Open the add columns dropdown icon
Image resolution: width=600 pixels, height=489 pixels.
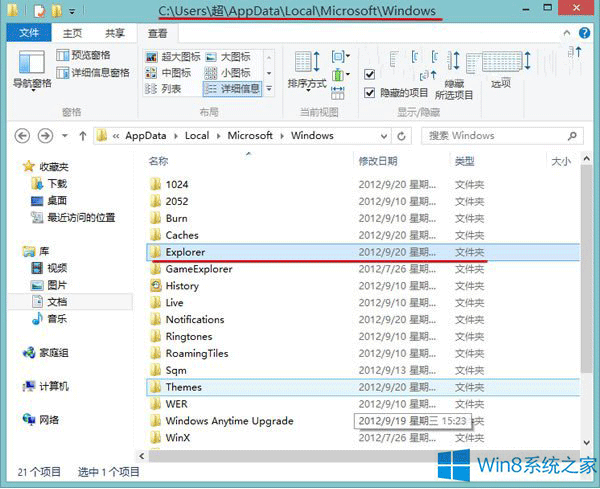click(341, 74)
